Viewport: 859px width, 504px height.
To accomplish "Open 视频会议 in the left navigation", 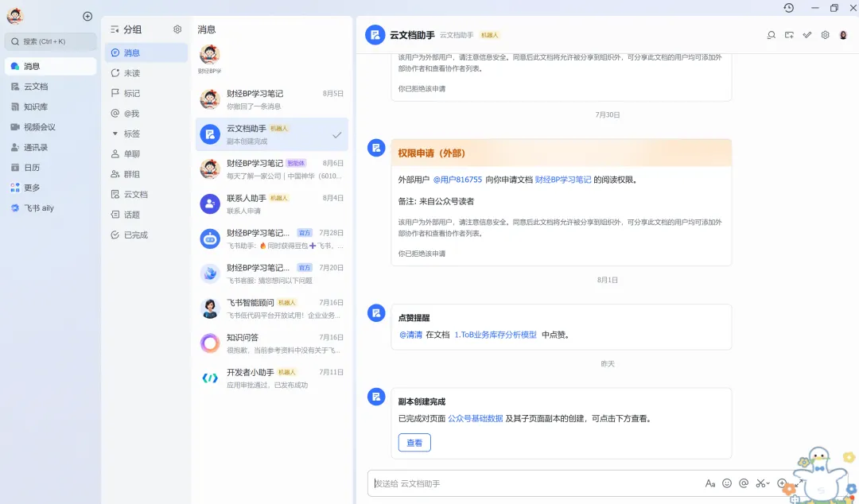I will coord(50,127).
